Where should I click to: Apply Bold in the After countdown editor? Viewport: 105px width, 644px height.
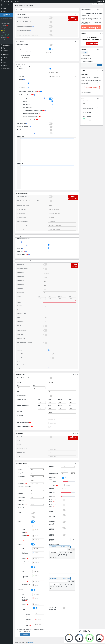61,584
